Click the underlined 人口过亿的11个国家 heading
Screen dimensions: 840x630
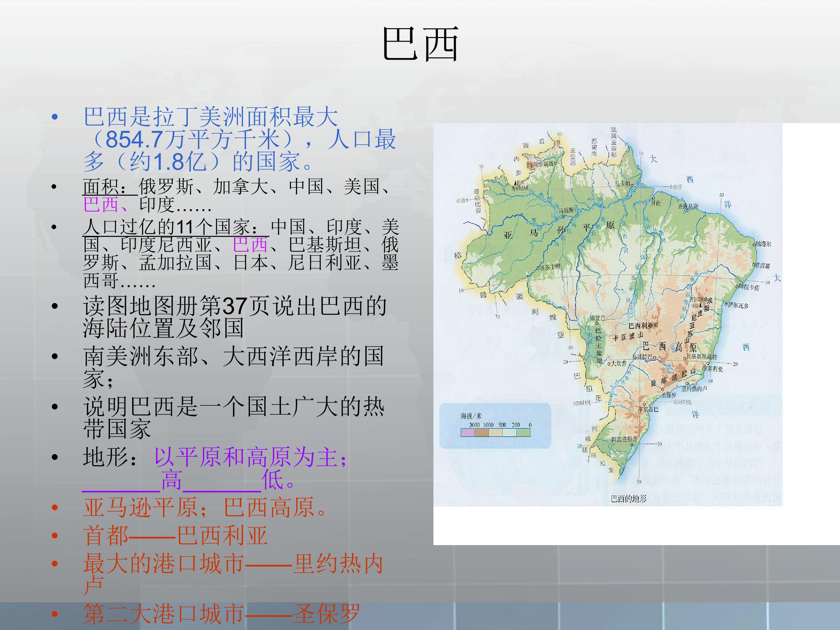(x=176, y=227)
